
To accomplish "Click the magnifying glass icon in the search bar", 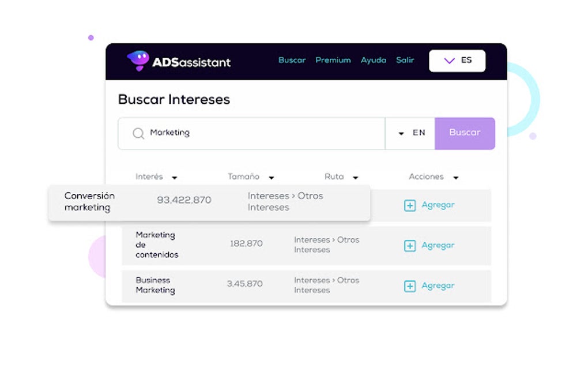I will 138,133.
